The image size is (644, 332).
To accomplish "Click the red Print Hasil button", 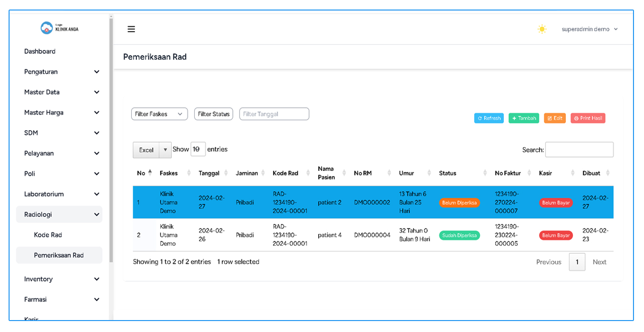I will (588, 118).
